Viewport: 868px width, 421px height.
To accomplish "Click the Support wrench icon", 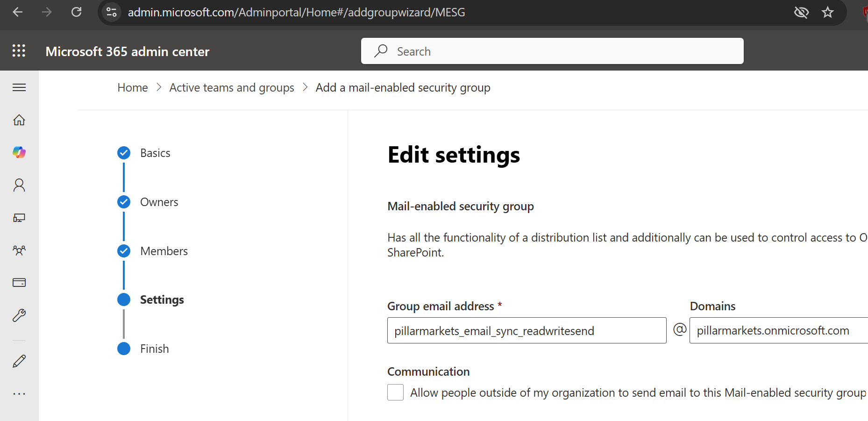I will pos(19,315).
